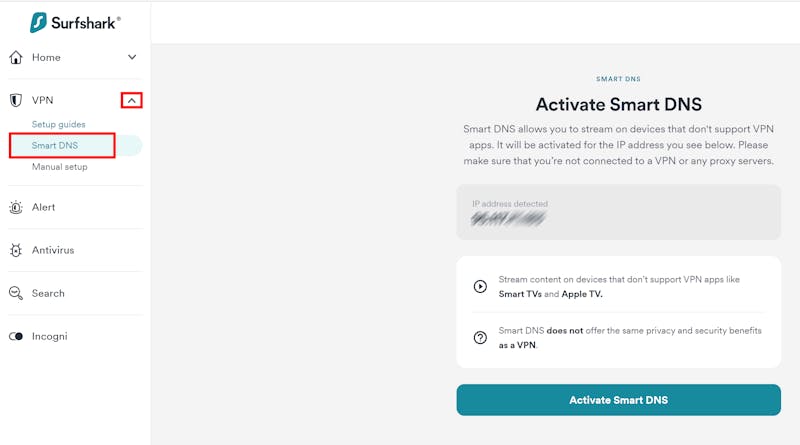This screenshot has width=800, height=445.
Task: Click the question mark icon beside privacy note
Action: tap(480, 337)
